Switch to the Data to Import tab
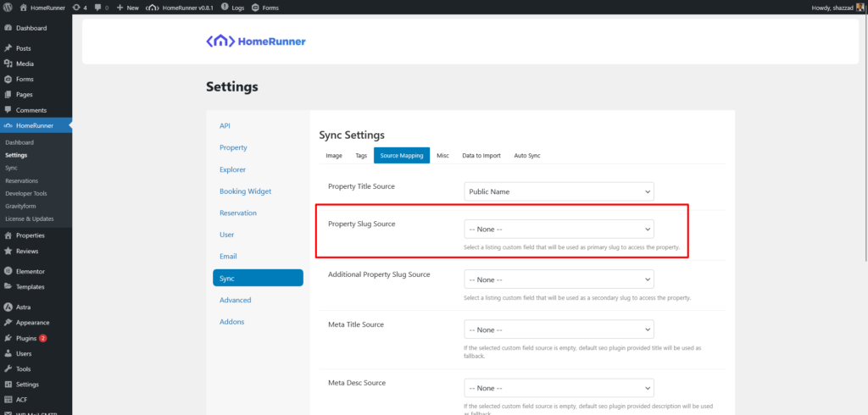 tap(481, 156)
